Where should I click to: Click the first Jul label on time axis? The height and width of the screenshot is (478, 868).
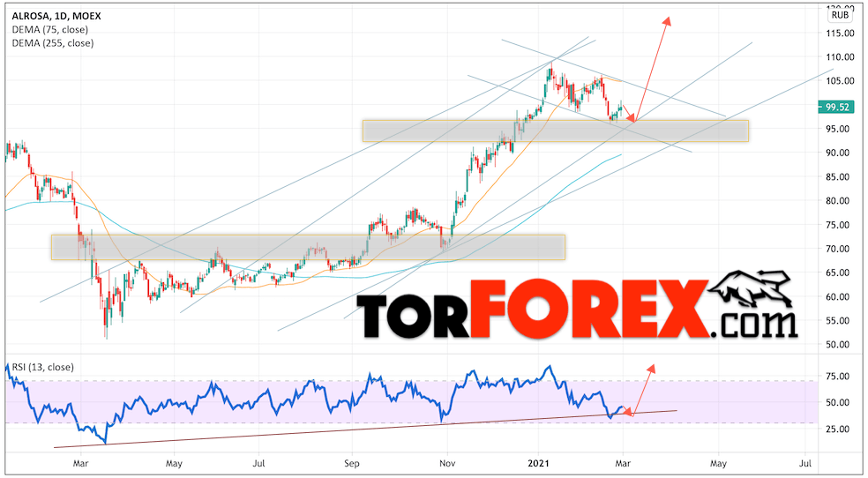point(258,463)
